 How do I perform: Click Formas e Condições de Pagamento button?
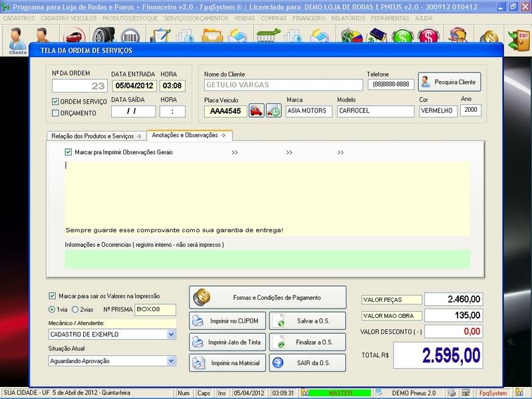(268, 297)
